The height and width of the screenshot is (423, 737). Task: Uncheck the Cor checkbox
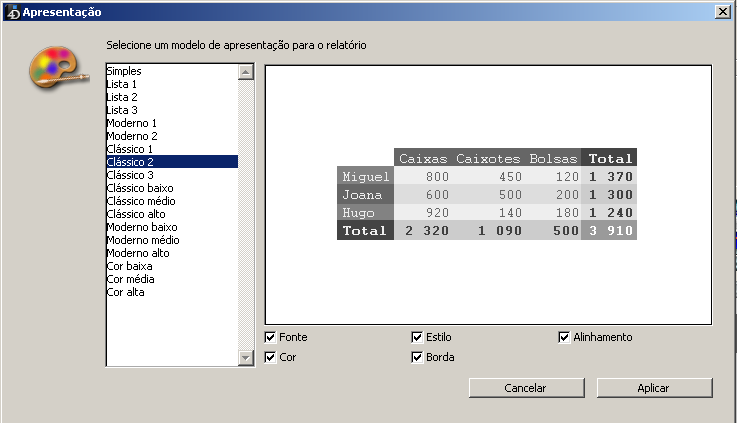coord(271,357)
